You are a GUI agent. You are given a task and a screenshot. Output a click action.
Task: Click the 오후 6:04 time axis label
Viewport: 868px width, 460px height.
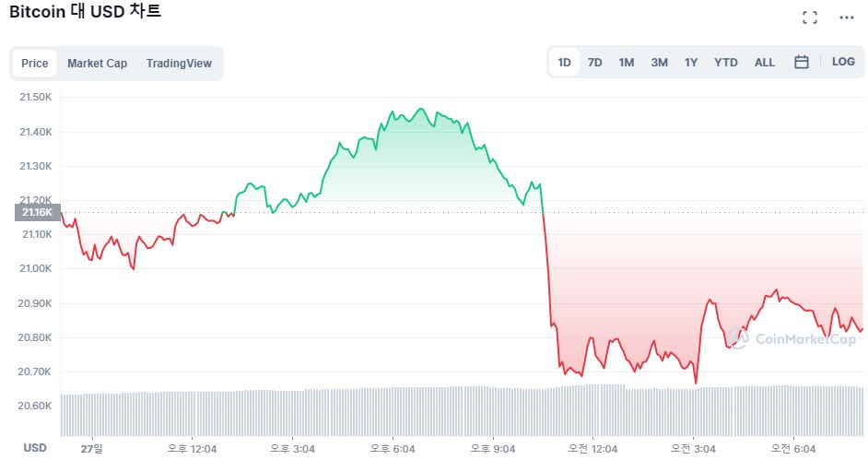(393, 449)
